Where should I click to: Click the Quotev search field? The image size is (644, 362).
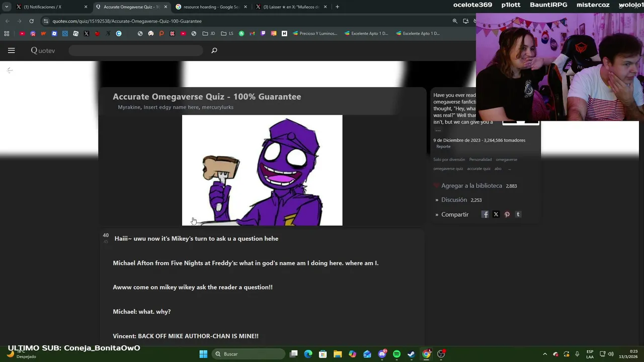pyautogui.click(x=136, y=50)
